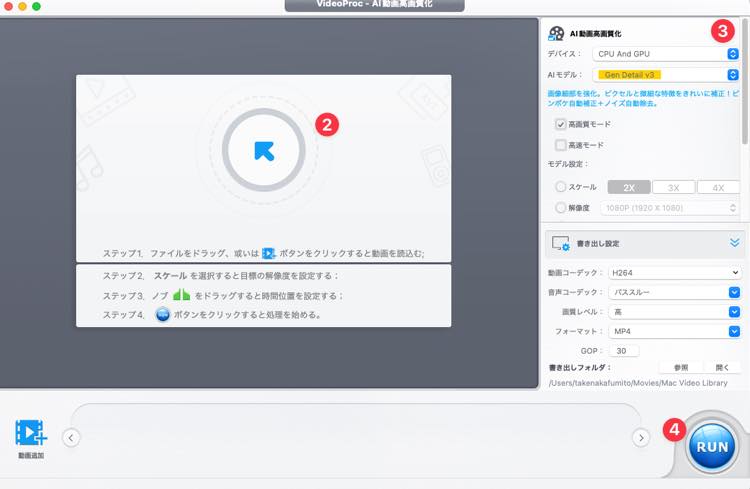Click the 書き出し設定 monitor gear icon

(x=561, y=244)
